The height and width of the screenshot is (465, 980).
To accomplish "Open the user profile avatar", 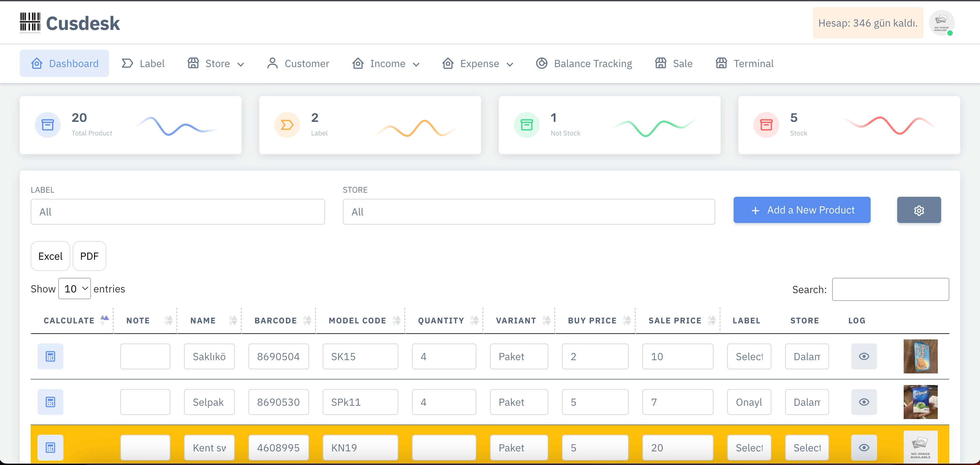I will (941, 23).
